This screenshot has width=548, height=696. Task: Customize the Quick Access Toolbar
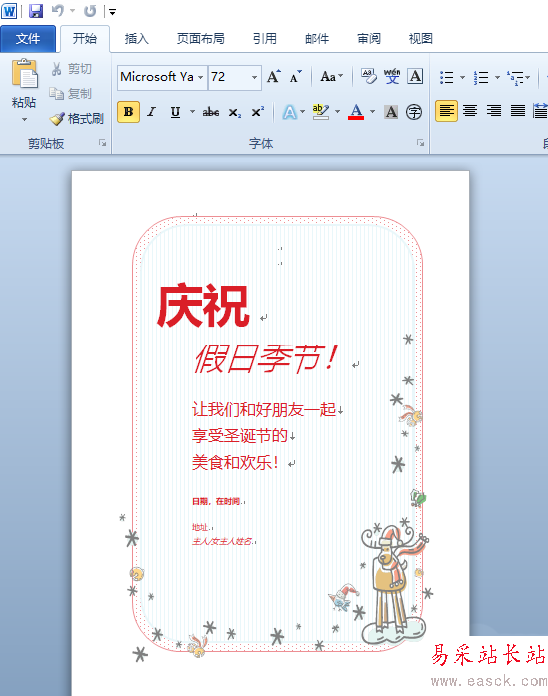(113, 12)
